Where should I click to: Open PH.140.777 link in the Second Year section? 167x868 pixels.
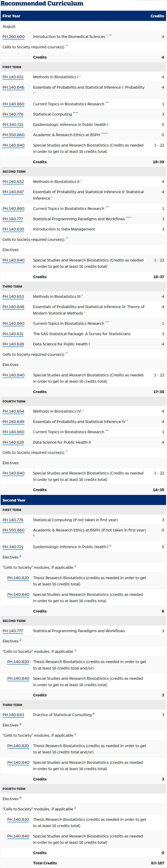[13, 631]
